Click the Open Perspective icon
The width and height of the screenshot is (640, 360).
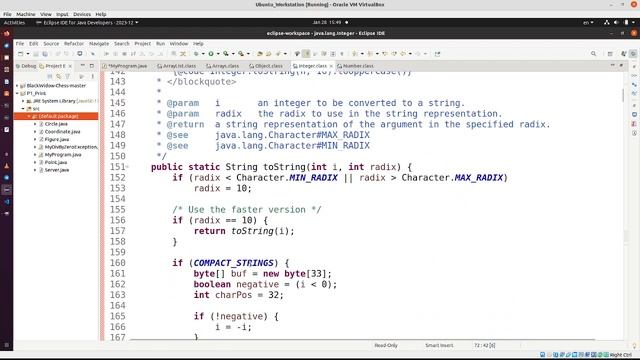pos(610,53)
